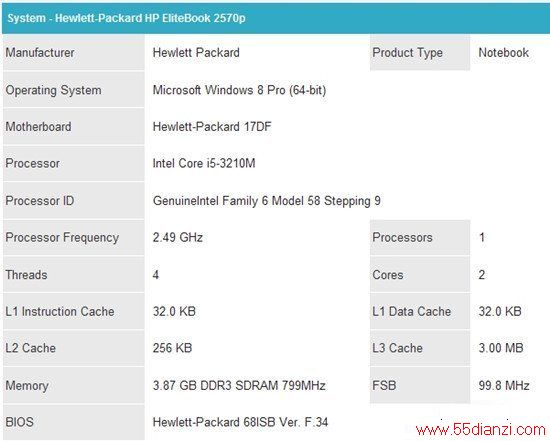Click the 2.49 GHz frequency value

(177, 238)
